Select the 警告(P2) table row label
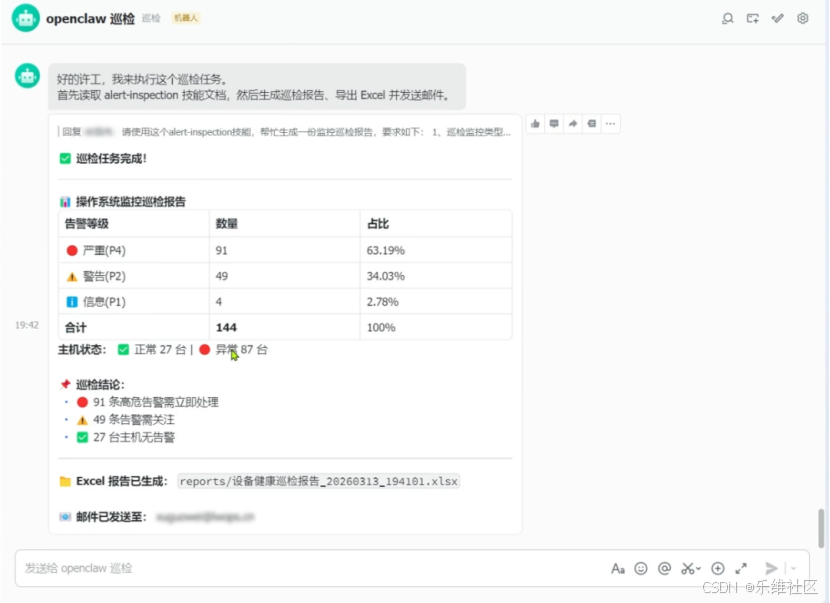830x603 pixels. point(104,276)
